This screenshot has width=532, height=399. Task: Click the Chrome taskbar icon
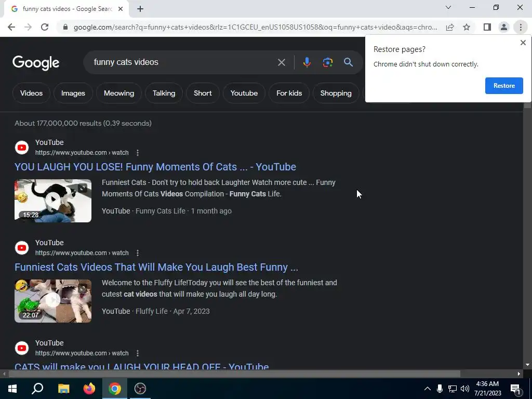[115, 389]
